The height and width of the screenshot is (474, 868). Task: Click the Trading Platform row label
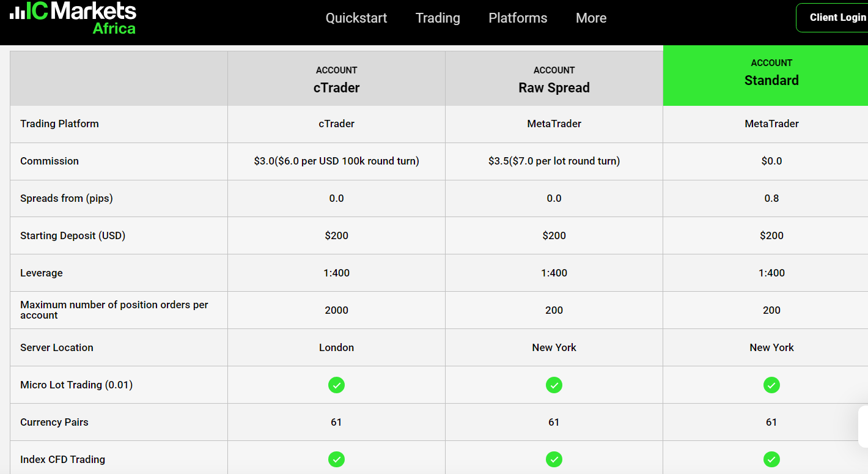[x=59, y=124]
